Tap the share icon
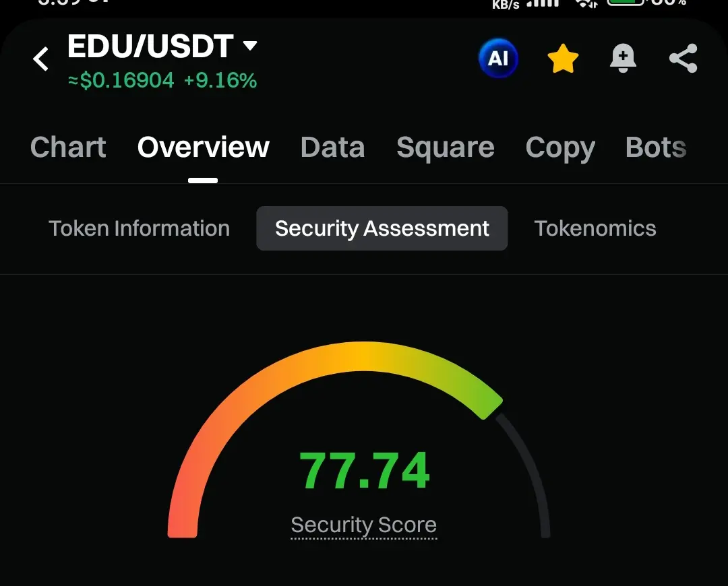 point(684,59)
